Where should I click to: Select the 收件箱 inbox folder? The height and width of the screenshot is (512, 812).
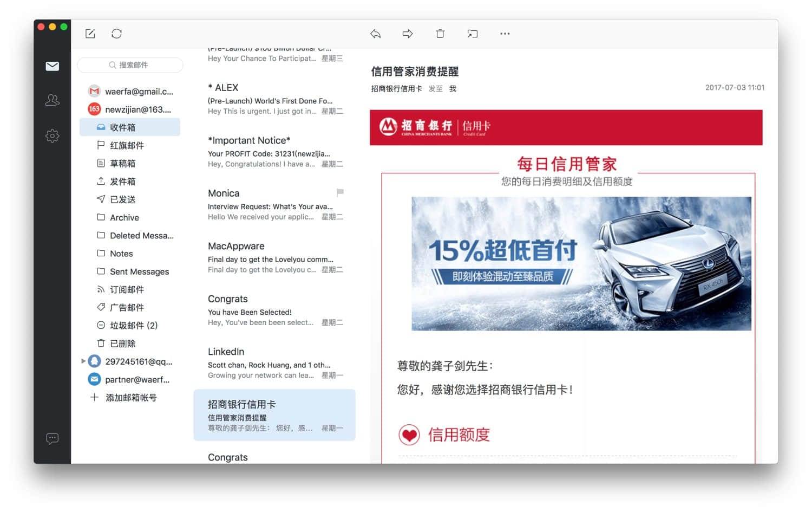[x=130, y=127]
